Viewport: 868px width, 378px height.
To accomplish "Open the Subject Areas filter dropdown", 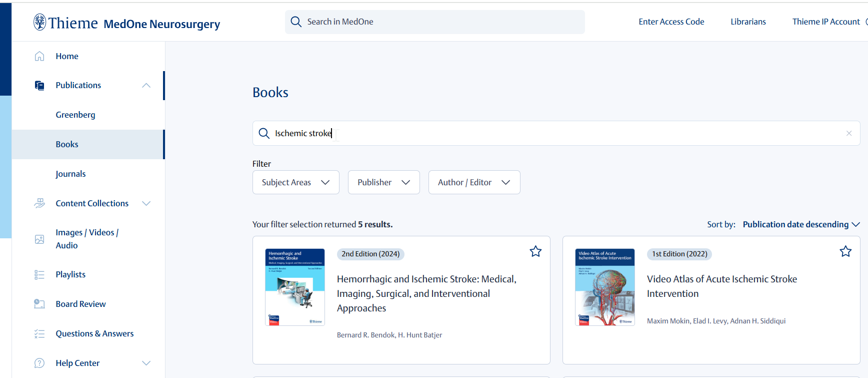I will (x=296, y=182).
